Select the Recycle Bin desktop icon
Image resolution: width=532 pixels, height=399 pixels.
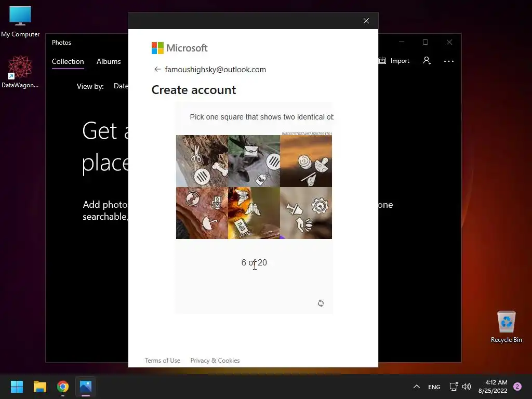[506, 327]
